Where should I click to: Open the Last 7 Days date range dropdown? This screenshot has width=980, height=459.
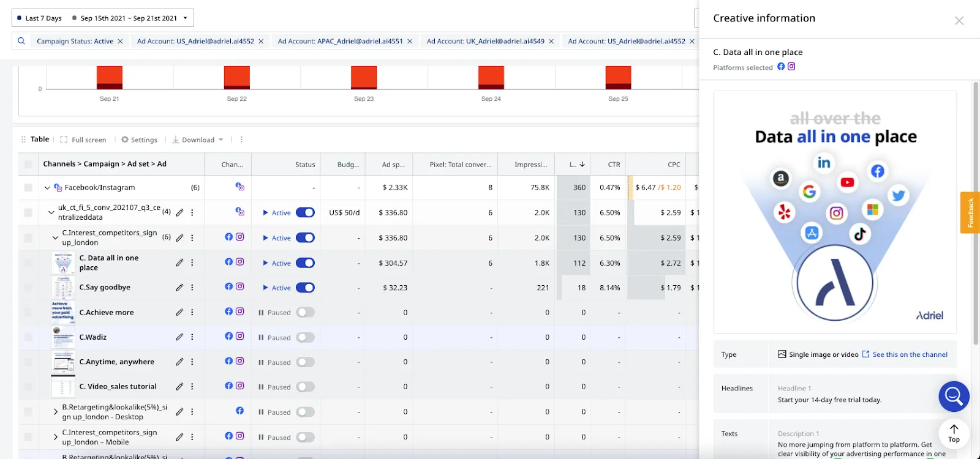[x=103, y=18]
